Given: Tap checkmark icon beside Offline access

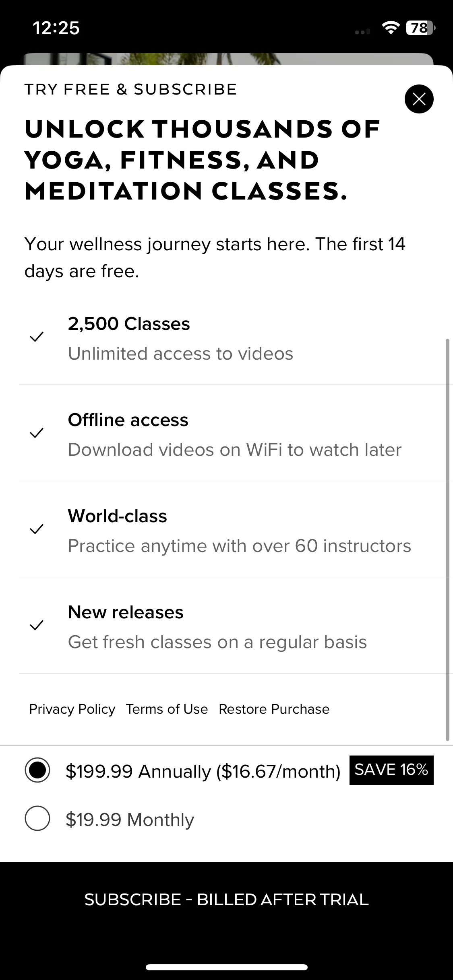Looking at the screenshot, I should pos(37,433).
